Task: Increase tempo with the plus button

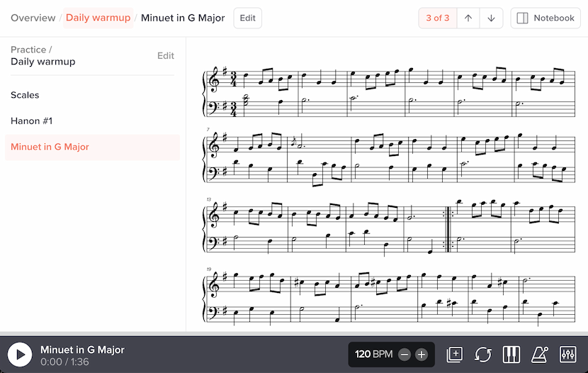Action: [422, 355]
